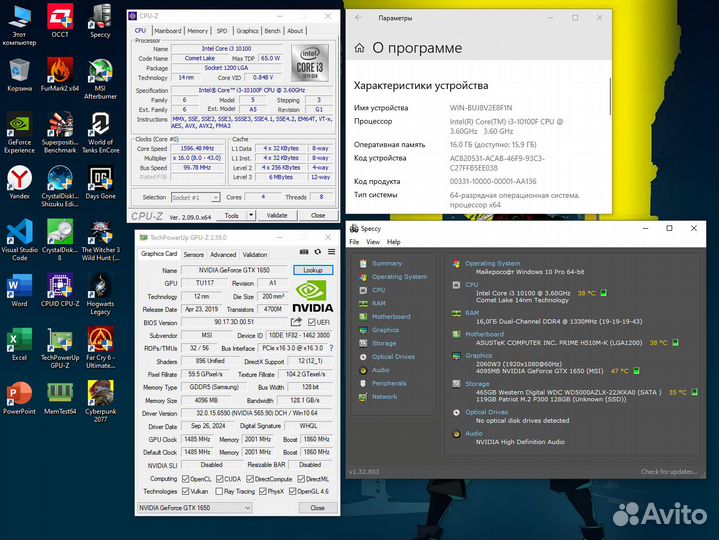Open MSI Afterburner desktop icon
This screenshot has height=540, width=719.
point(100,79)
